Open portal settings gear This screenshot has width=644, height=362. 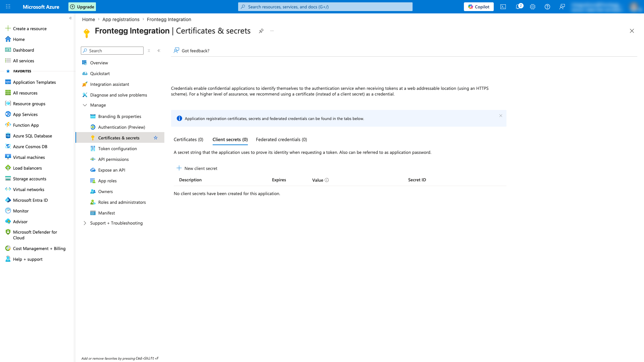(533, 7)
